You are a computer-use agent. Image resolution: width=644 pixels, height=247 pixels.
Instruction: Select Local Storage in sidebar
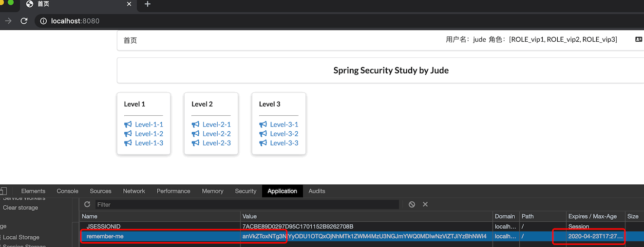point(21,237)
